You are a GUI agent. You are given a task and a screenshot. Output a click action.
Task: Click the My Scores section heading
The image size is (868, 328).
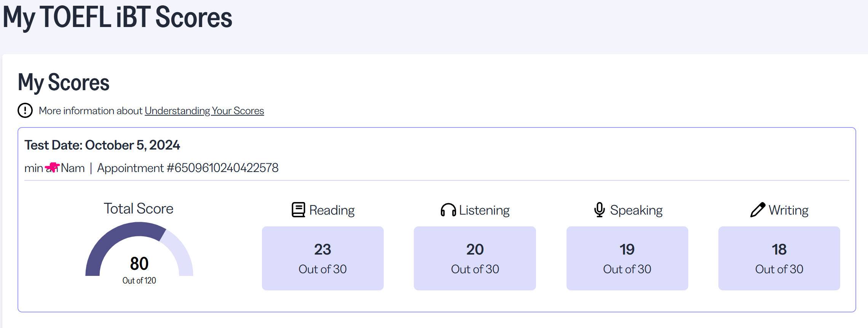pos(64,82)
